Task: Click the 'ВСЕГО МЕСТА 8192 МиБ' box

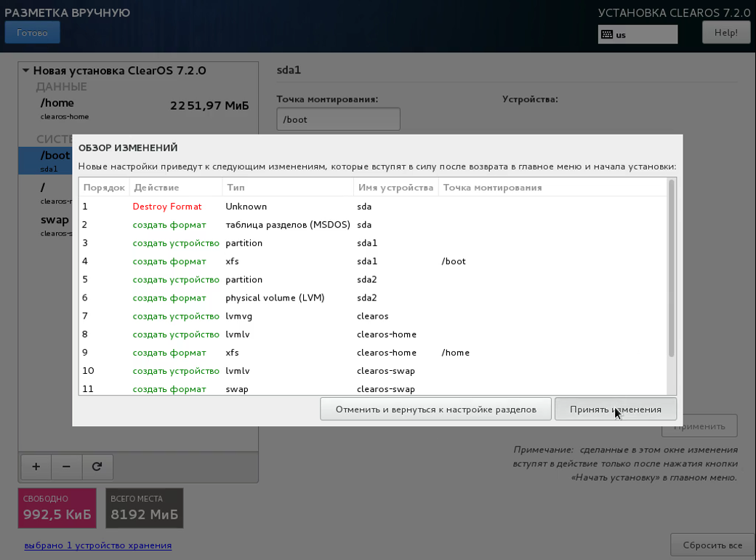Action: point(144,508)
